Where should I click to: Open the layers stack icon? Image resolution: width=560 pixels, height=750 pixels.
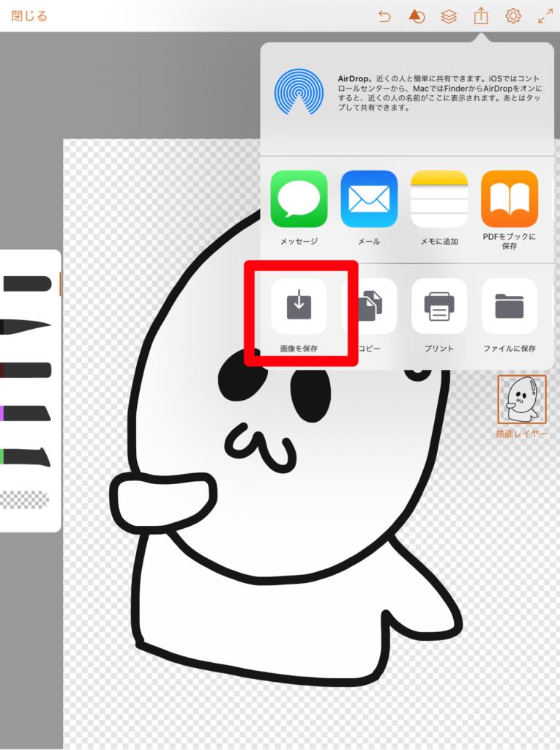449,17
